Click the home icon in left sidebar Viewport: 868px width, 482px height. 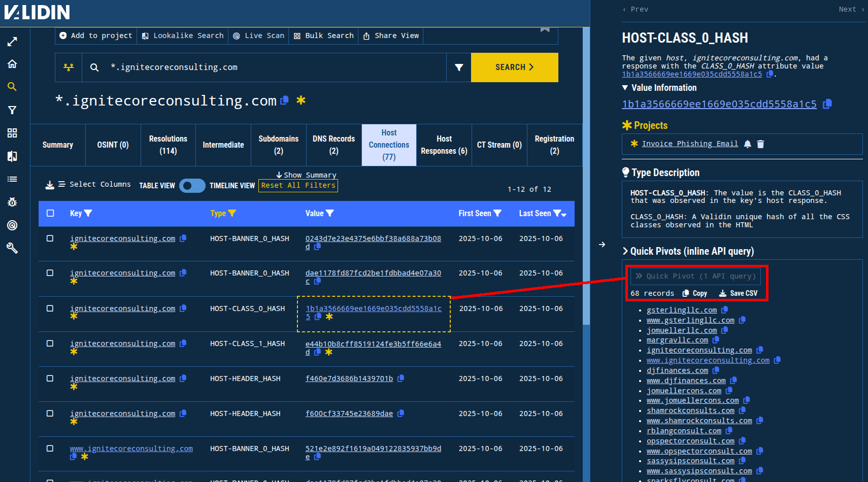tap(12, 64)
